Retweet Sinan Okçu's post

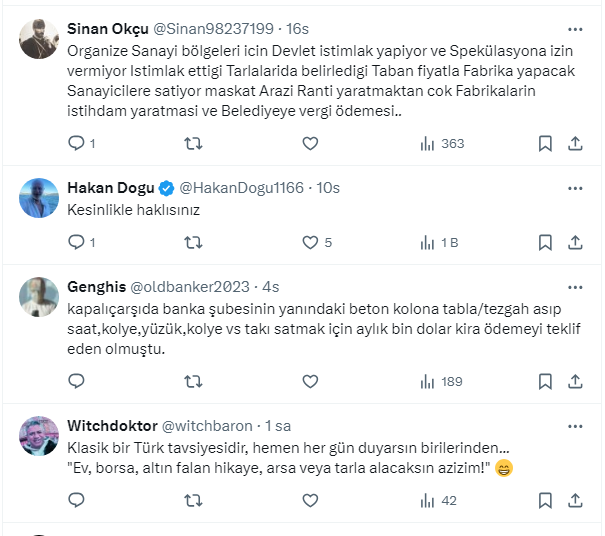(194, 143)
